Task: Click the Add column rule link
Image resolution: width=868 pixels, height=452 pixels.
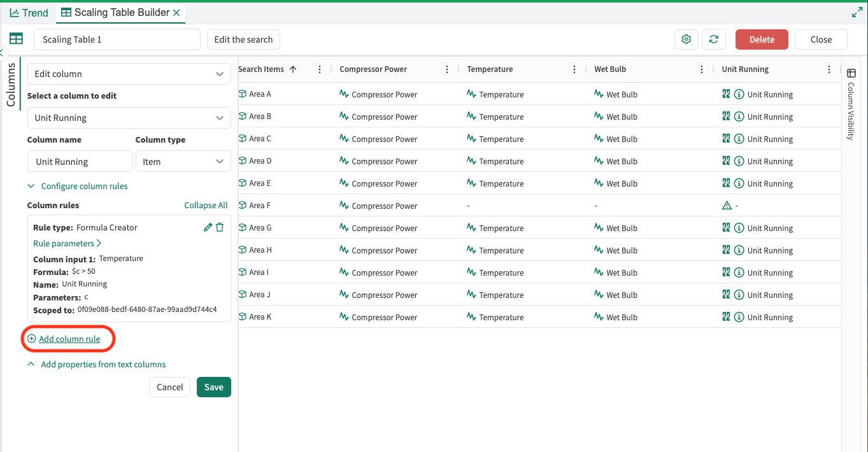Action: click(x=69, y=339)
